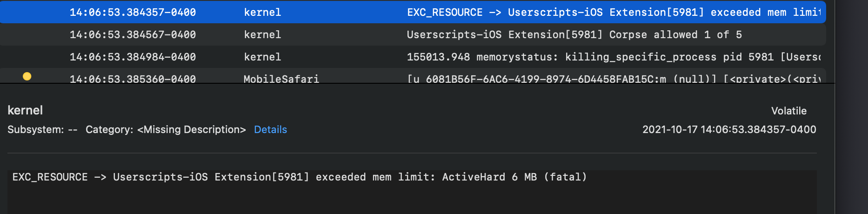Click the 14:06:53.384567-0400 timestamp cell
Screen dimensions: 868x214
click(x=133, y=34)
